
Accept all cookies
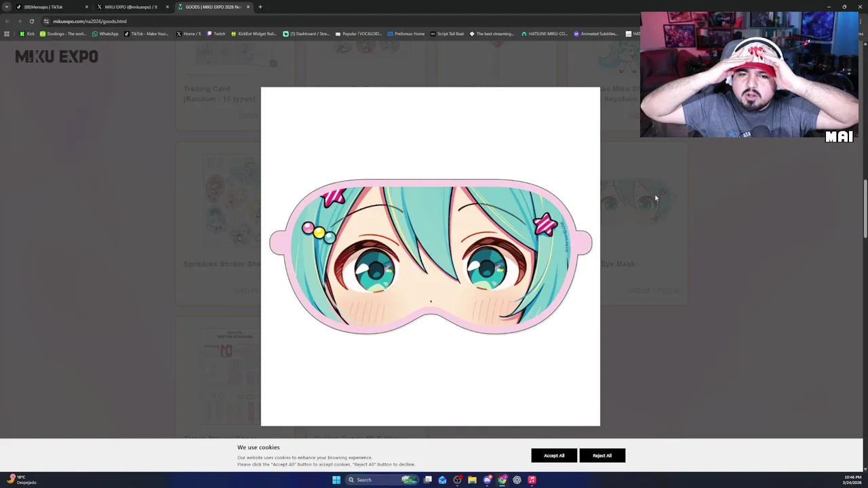coord(554,455)
